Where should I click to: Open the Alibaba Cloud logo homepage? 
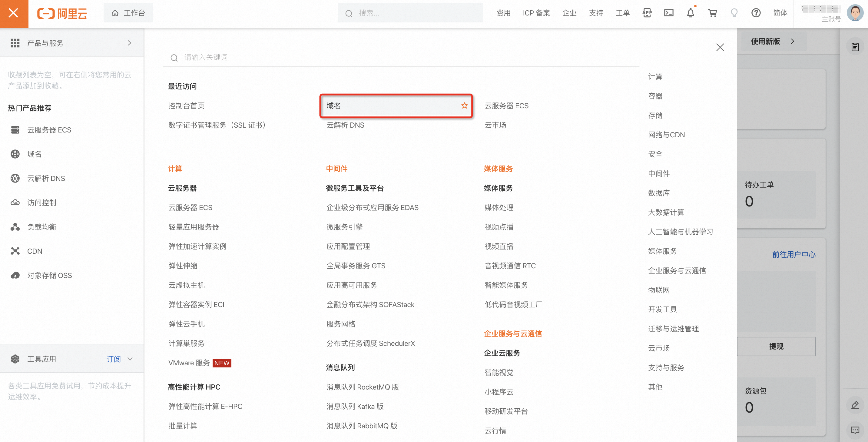click(62, 14)
